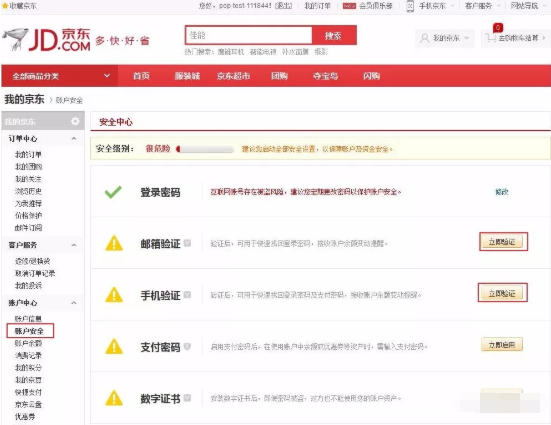This screenshot has width=551, height=425.
Task: Open 消费记录 in the sidebar
Action: [28, 355]
